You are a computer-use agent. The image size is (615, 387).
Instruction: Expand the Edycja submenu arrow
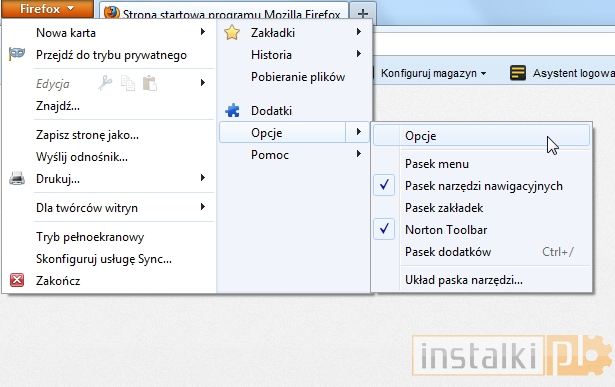[x=202, y=83]
